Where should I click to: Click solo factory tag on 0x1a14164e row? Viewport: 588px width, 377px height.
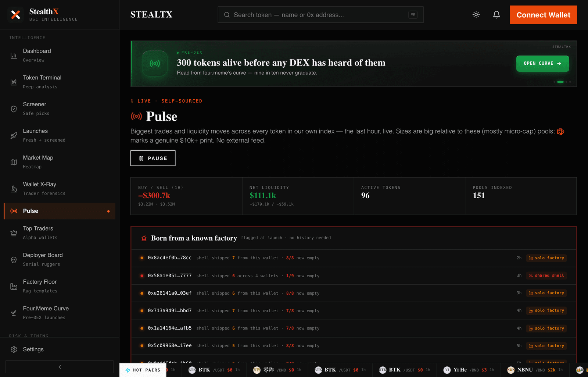click(546, 328)
